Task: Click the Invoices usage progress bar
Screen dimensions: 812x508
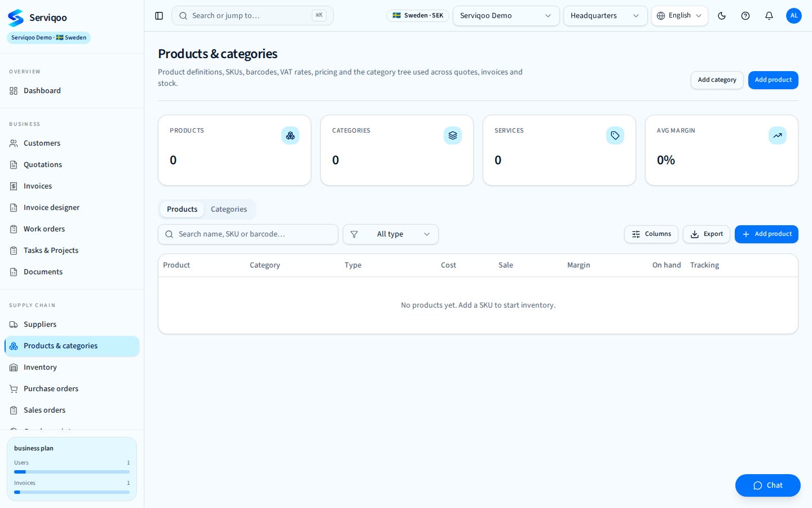Action: tap(72, 492)
